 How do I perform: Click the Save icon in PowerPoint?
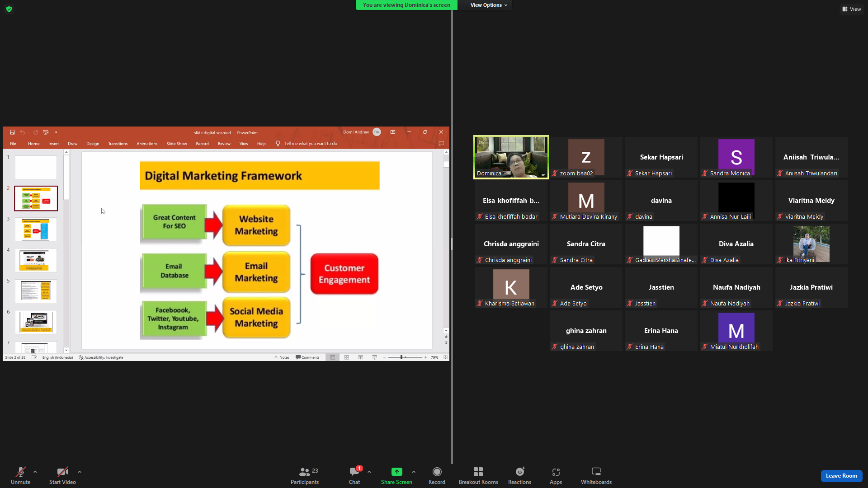click(x=12, y=132)
